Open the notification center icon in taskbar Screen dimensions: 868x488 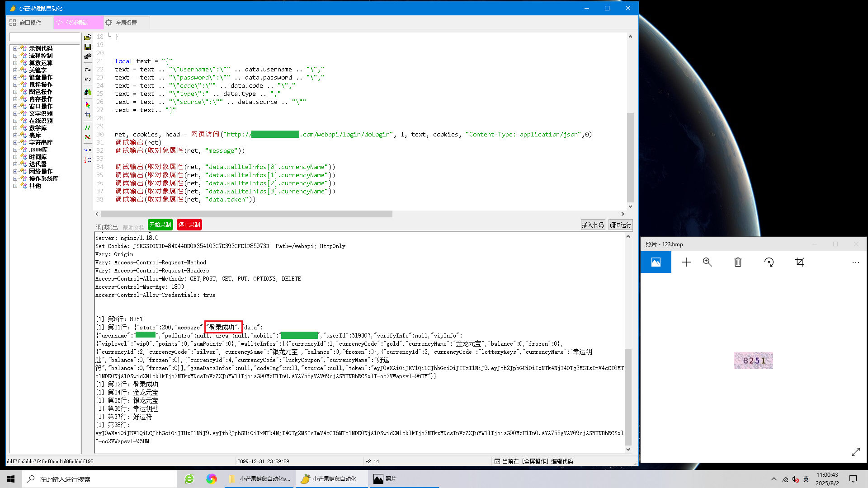(853, 479)
